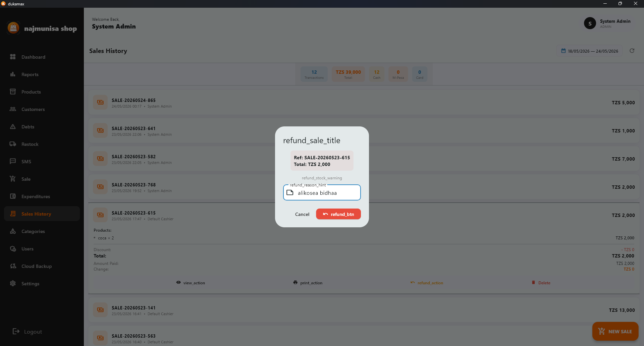
Task: Click the najmunisa shop logo
Action: coord(13,28)
